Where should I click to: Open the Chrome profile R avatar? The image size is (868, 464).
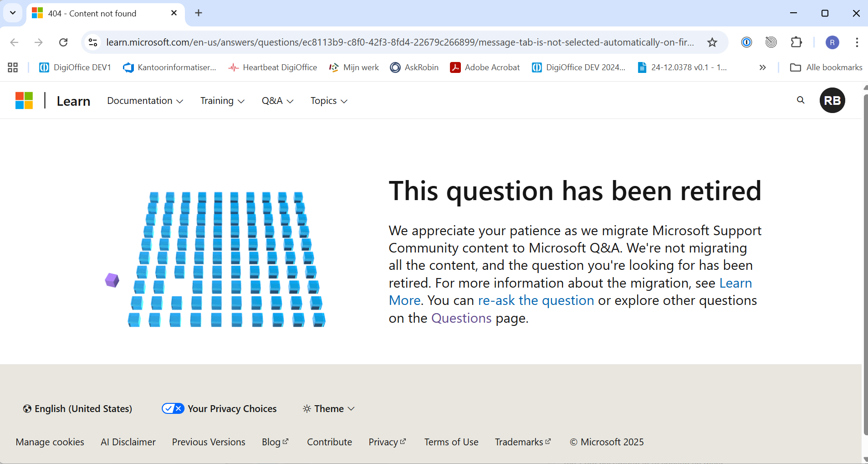coord(832,42)
